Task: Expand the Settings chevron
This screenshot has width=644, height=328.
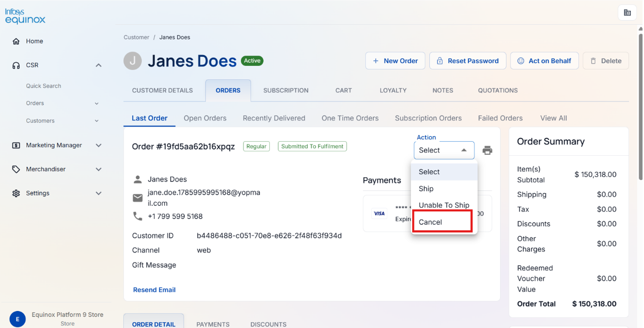Action: pos(99,193)
